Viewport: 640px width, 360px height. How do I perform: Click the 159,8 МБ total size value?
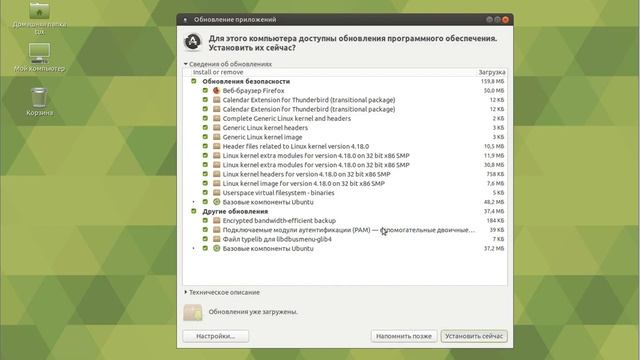point(492,81)
